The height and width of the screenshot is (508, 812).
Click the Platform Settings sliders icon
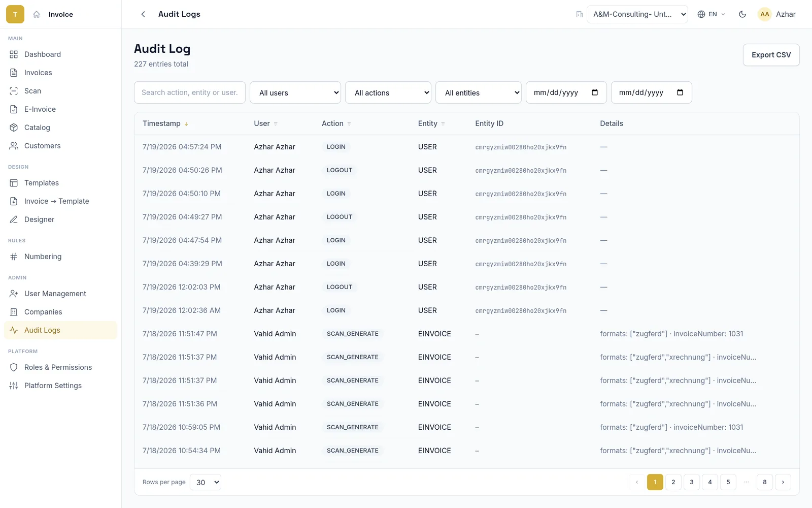pos(14,386)
